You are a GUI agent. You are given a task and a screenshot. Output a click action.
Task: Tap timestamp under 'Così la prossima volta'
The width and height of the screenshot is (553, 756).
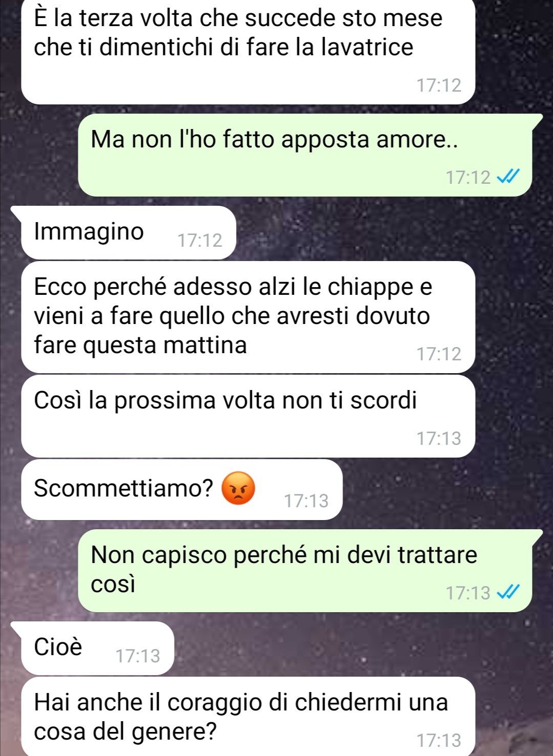[x=439, y=438]
